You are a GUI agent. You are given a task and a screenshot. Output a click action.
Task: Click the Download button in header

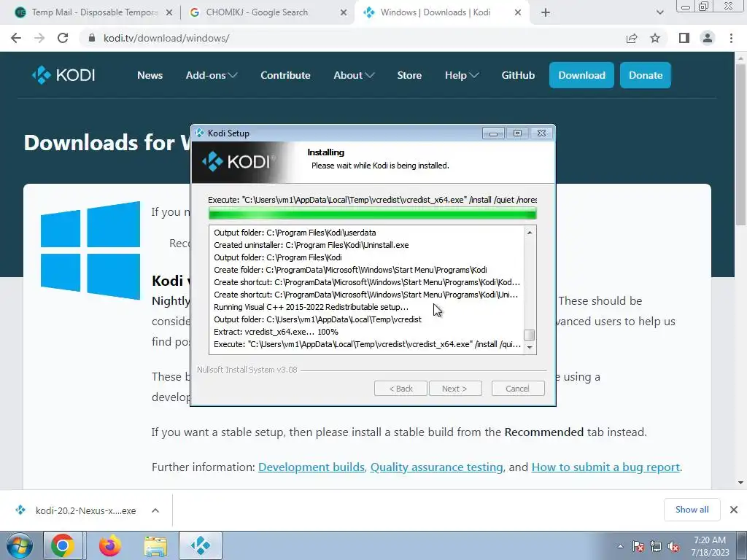coord(581,75)
